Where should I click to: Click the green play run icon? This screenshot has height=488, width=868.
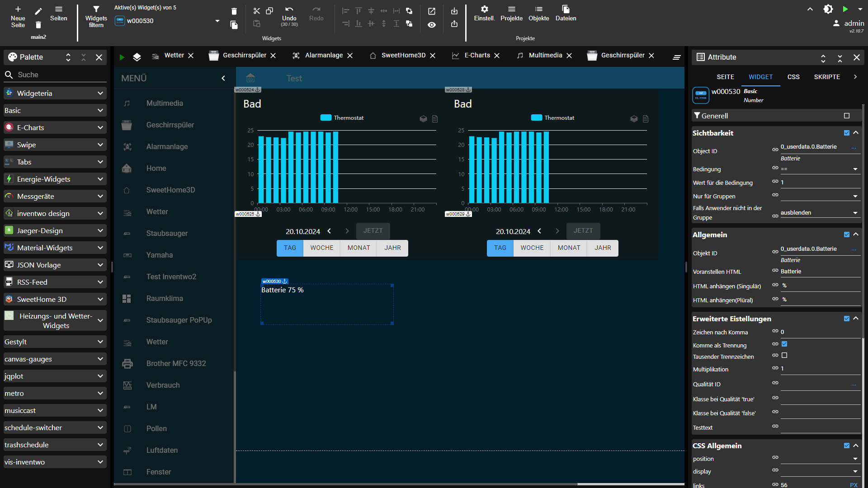[845, 9]
